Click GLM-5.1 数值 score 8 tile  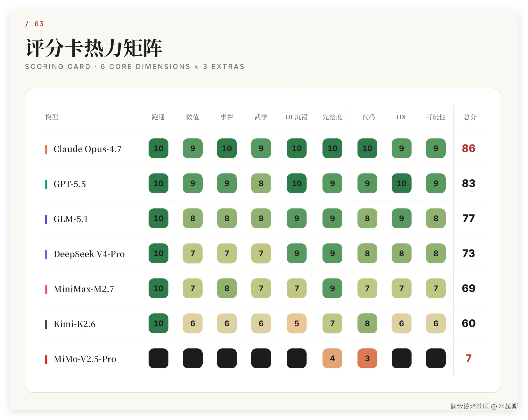(x=193, y=218)
